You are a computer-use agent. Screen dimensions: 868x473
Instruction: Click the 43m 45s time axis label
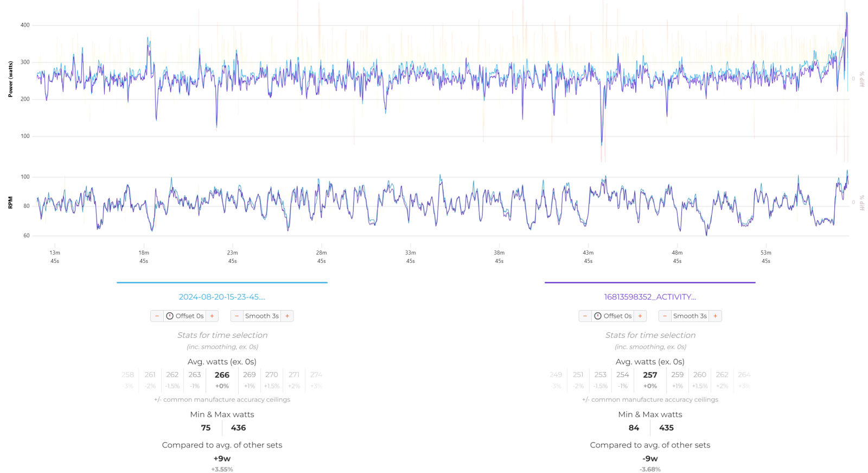[x=588, y=257]
